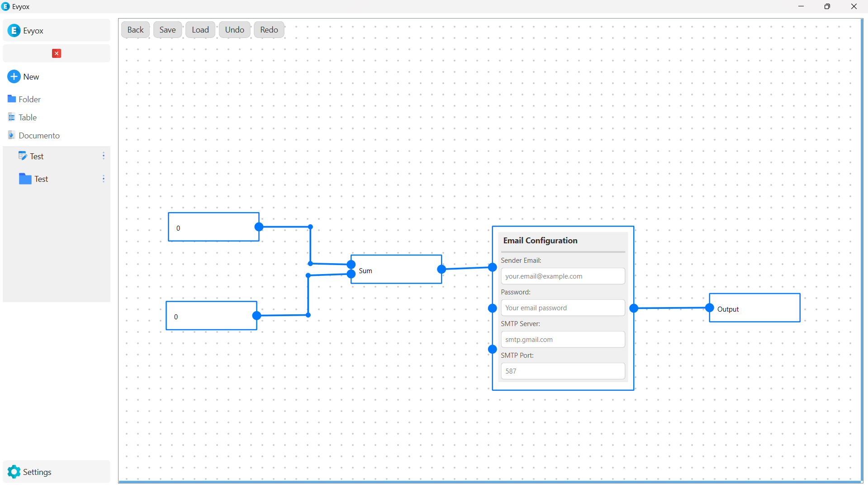
Task: Undo the last action
Action: click(x=235, y=30)
